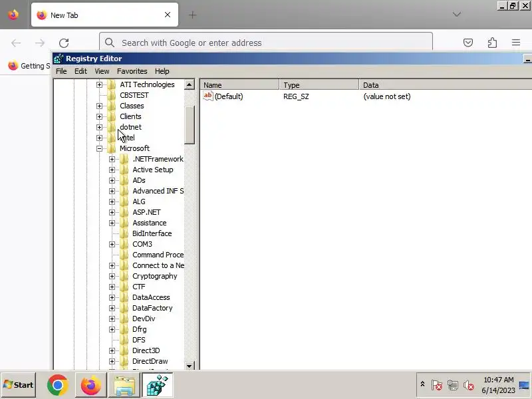Viewport: 532px width, 399px height.
Task: Collapse the Microsoft key
Action: pos(99,148)
